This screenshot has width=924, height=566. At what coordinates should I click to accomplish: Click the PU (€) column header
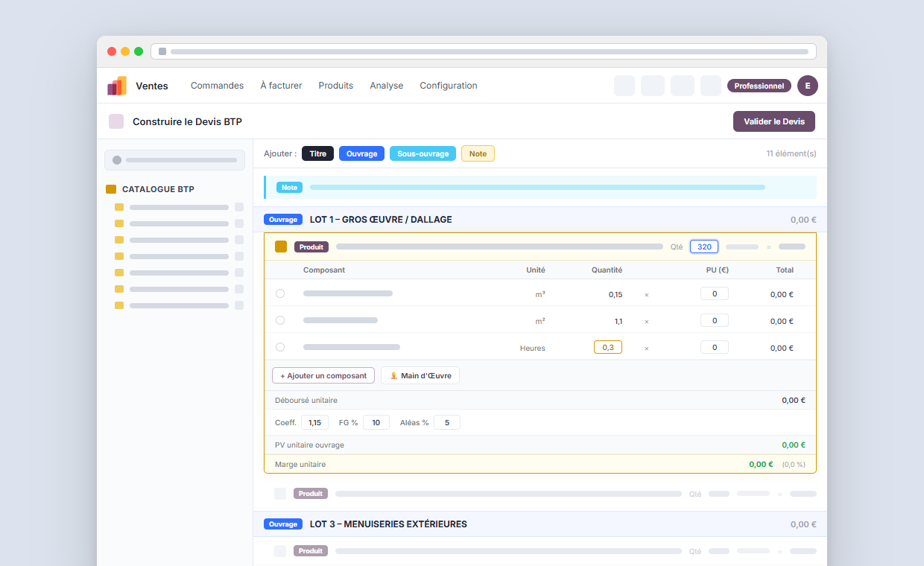(x=718, y=270)
